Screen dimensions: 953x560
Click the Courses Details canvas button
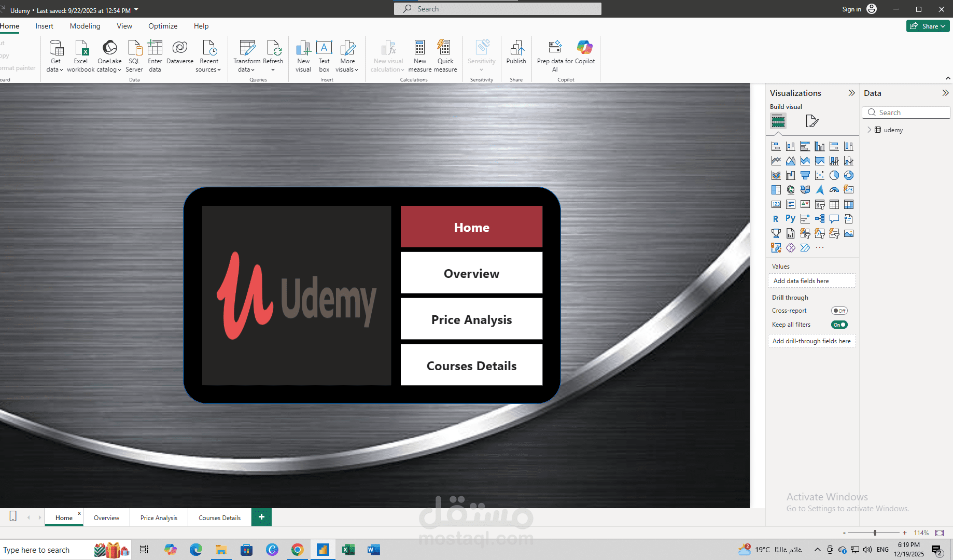(471, 366)
